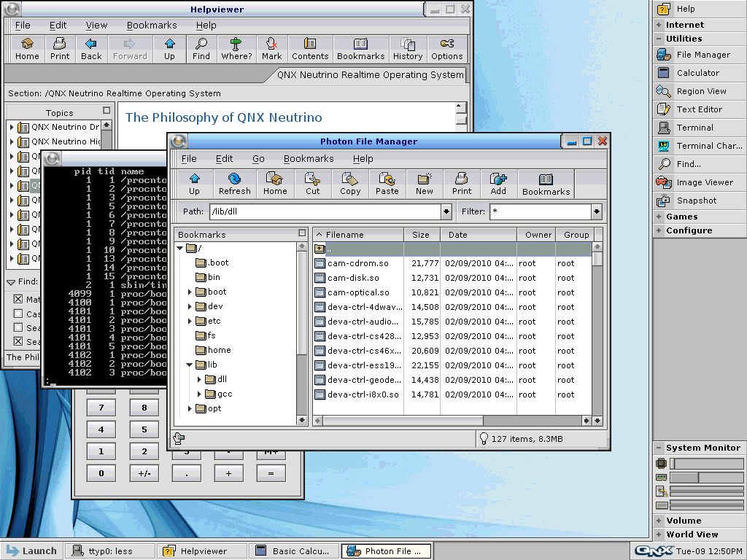Open Bookmarks from the File Manager toolbar
Image resolution: width=747 pixels, height=560 pixels.
tap(545, 183)
